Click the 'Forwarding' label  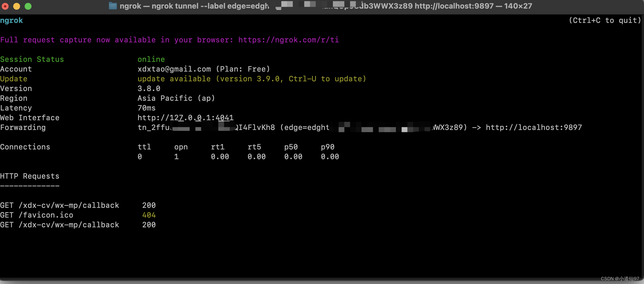click(23, 127)
